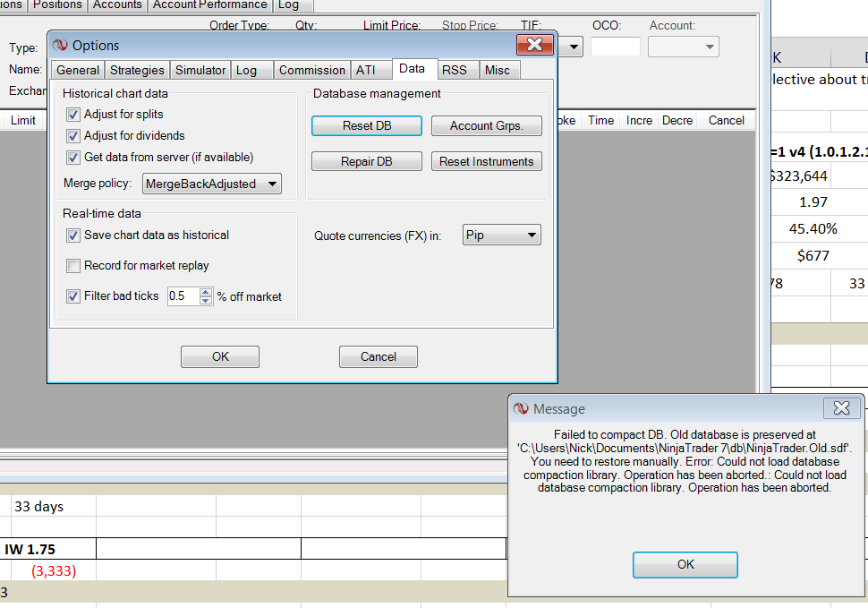Click the NinjaTrader logo in Options title bar
The image size is (868, 608).
tap(60, 45)
